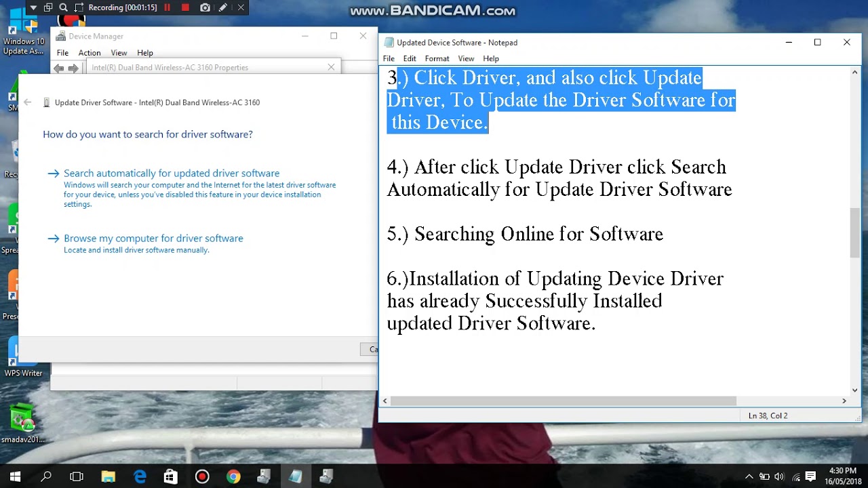
Task: Open Device Manager View menu
Action: (x=119, y=53)
